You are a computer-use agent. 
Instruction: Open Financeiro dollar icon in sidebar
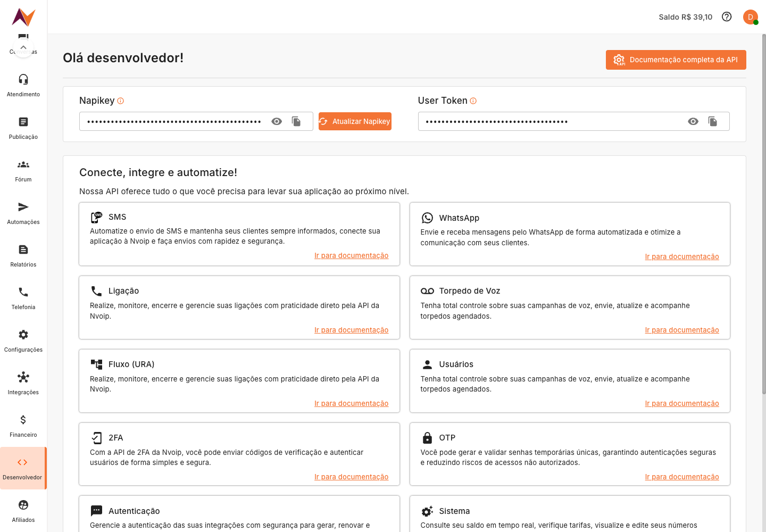tap(23, 420)
